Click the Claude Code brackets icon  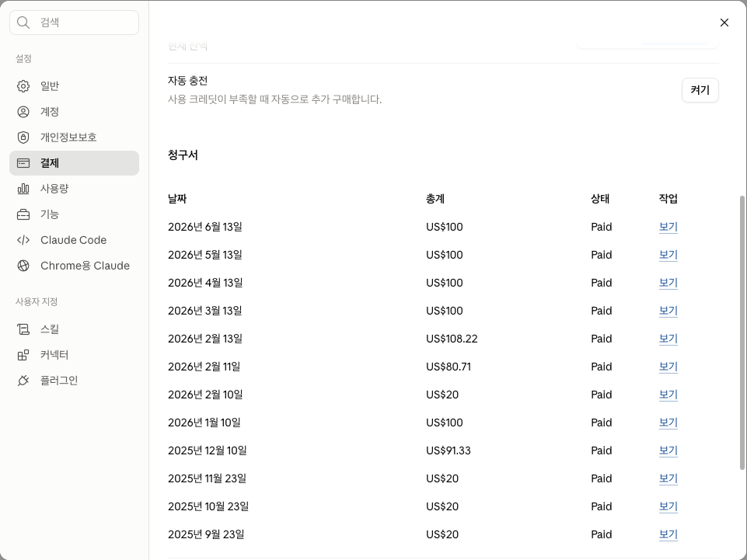23,240
